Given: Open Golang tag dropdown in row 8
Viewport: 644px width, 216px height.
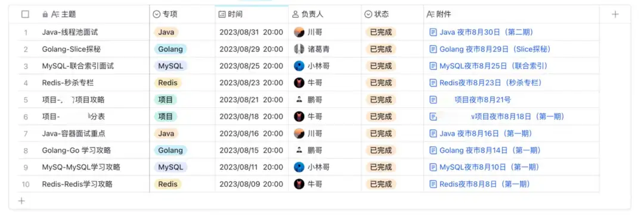Looking at the screenshot, I should (x=171, y=150).
